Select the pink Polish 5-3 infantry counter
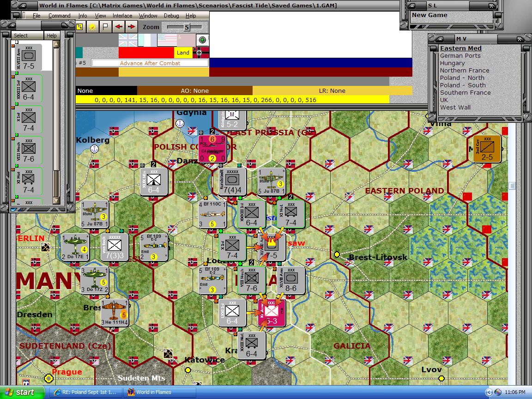 tap(272, 313)
